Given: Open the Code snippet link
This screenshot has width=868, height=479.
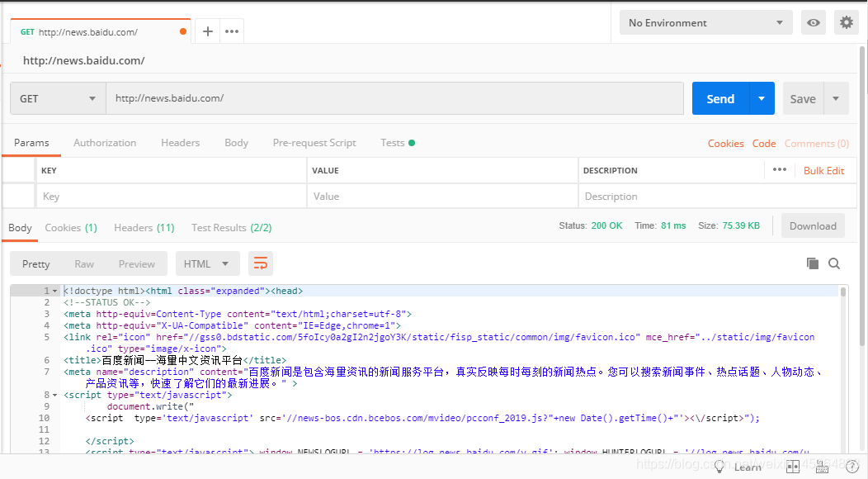Looking at the screenshot, I should [764, 144].
